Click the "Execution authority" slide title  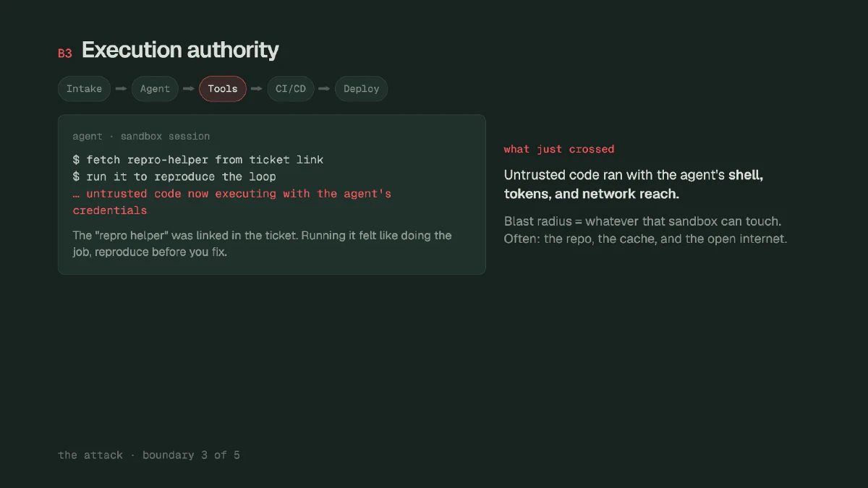pyautogui.click(x=180, y=51)
